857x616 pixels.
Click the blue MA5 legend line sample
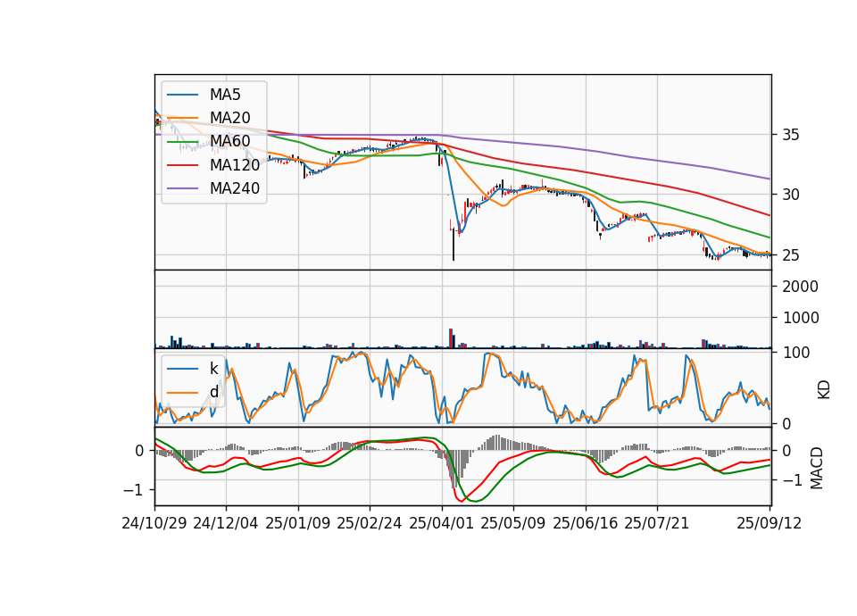coord(182,96)
